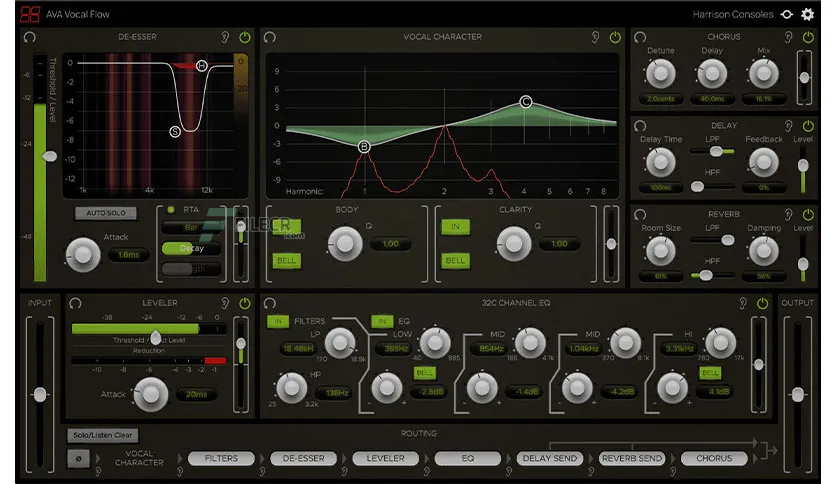This screenshot has width=836, height=484.
Task: Click the OUTPUT fader handle
Action: coord(798,395)
